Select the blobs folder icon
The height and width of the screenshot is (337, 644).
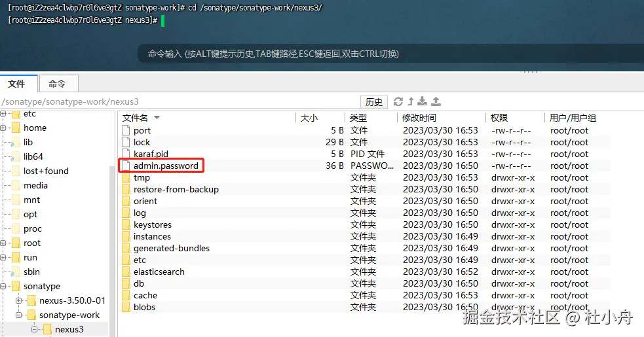coord(126,307)
